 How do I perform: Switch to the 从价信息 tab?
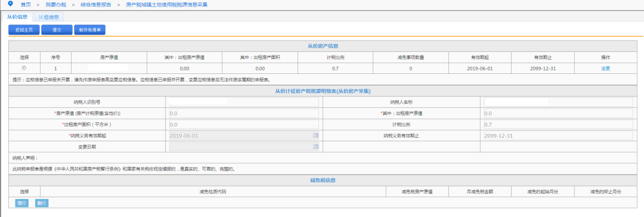[17, 17]
